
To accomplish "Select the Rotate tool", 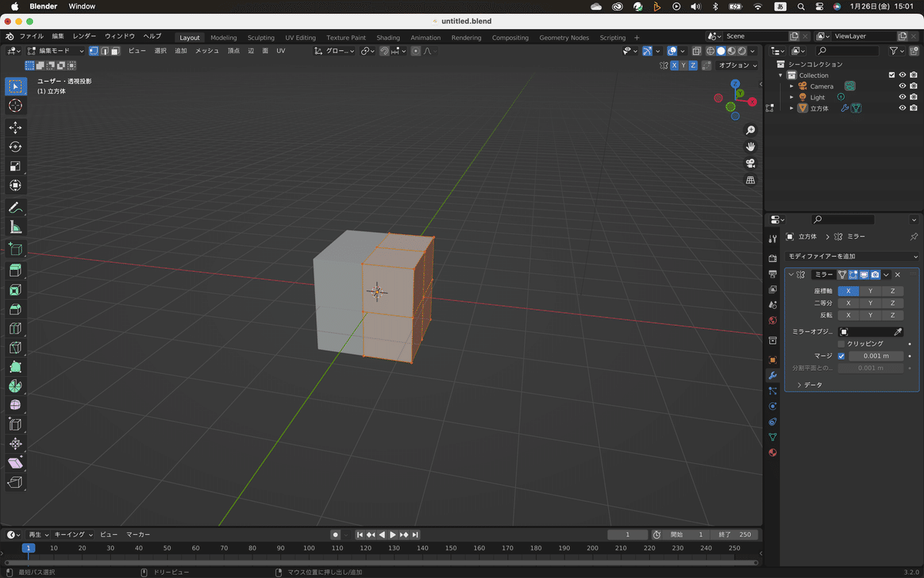I will click(x=15, y=146).
